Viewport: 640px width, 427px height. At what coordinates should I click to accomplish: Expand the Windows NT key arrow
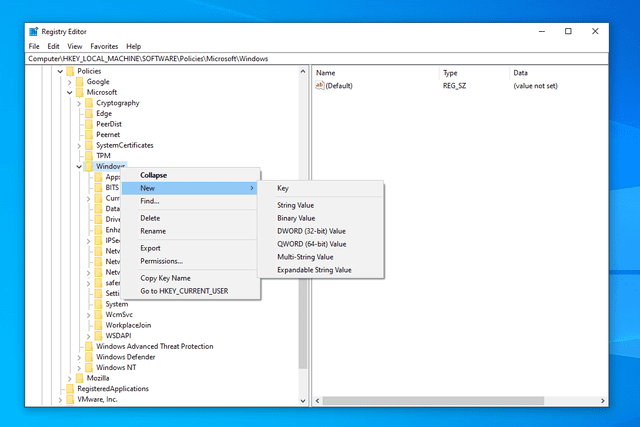[x=79, y=368]
